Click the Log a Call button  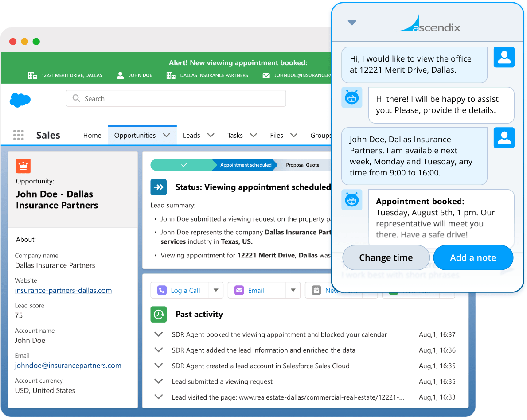[x=180, y=290]
